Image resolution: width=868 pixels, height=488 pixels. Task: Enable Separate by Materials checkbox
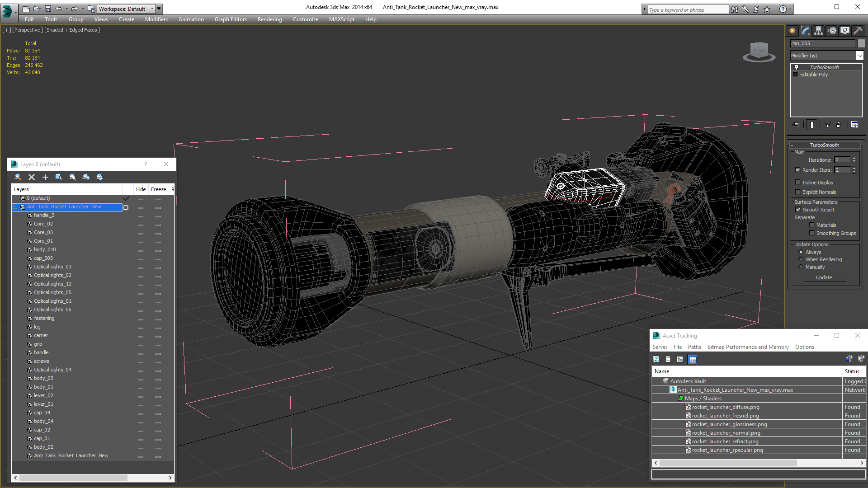811,225
